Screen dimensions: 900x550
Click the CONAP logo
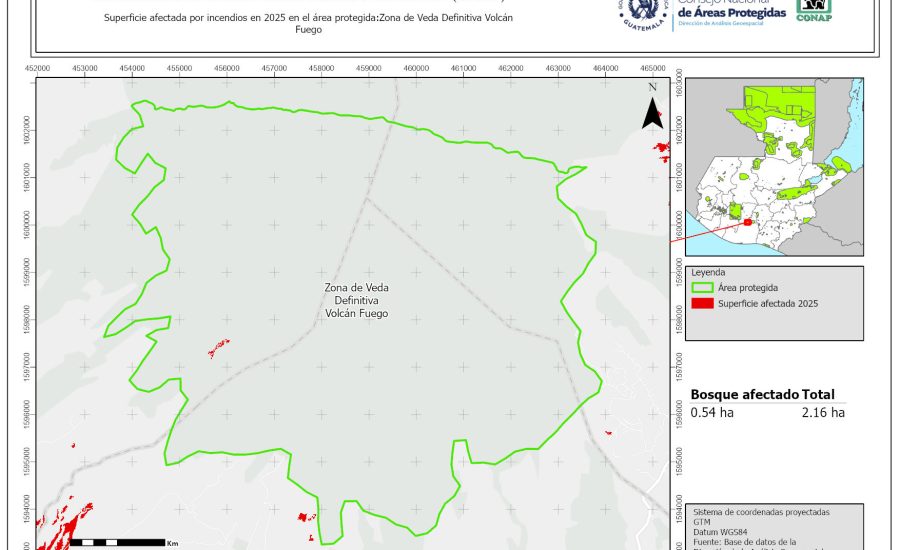coord(813,11)
